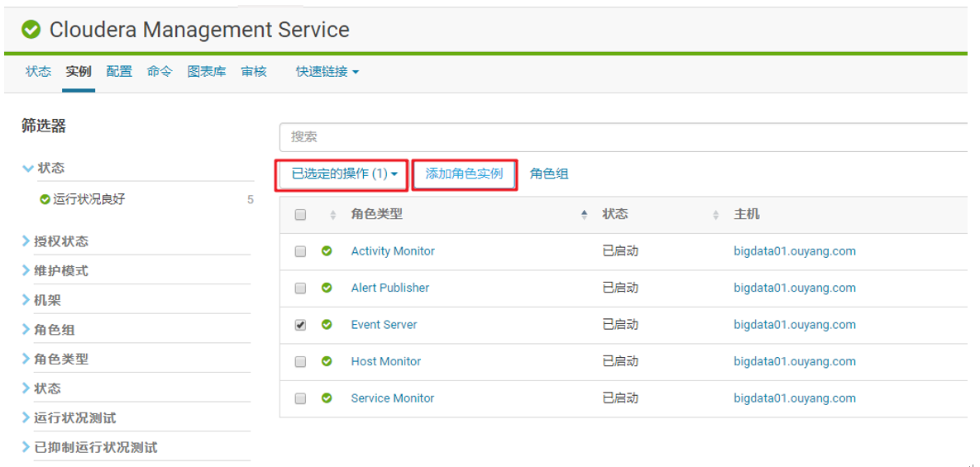Screen dimensions: 980x467
Task: Open the 图表库 tab
Action: 207,72
